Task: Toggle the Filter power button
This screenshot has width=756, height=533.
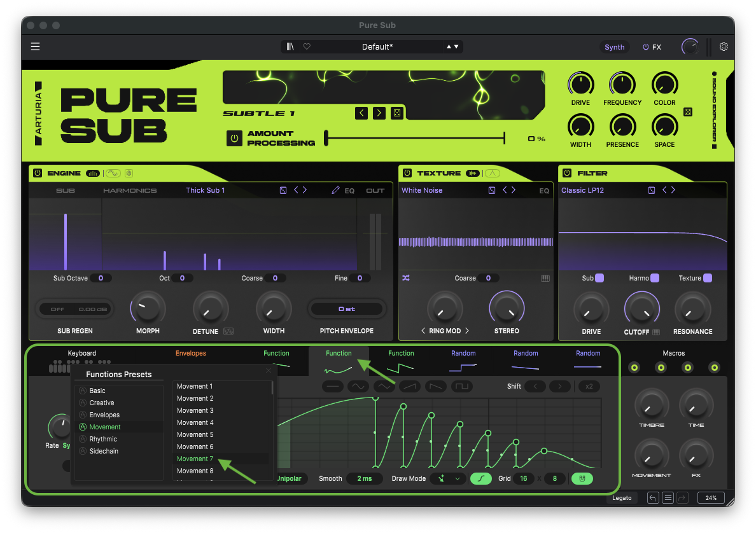Action: tap(567, 173)
